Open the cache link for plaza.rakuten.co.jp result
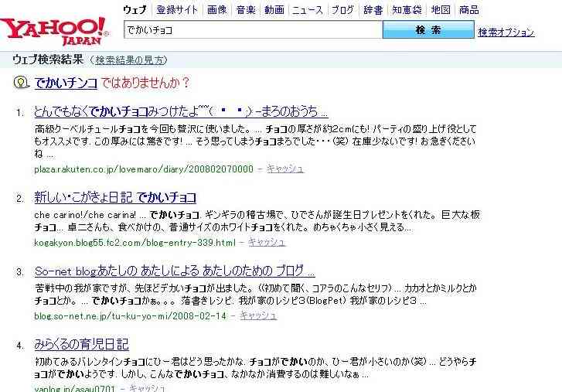The image size is (562, 392). coord(285,169)
